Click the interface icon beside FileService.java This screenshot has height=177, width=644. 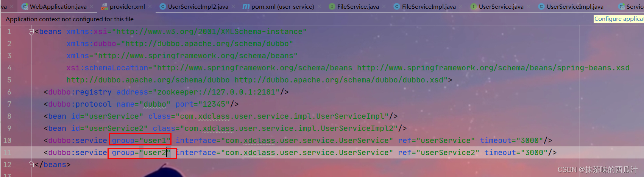[x=332, y=6]
